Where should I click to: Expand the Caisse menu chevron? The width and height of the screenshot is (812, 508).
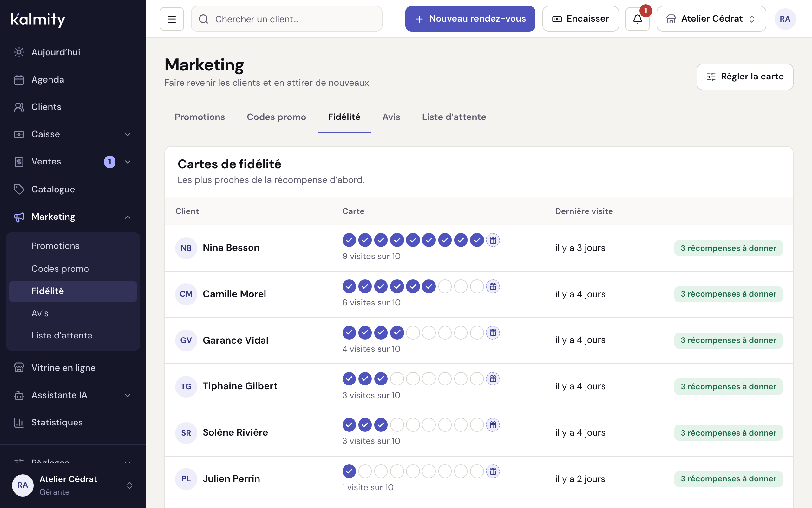(128, 134)
